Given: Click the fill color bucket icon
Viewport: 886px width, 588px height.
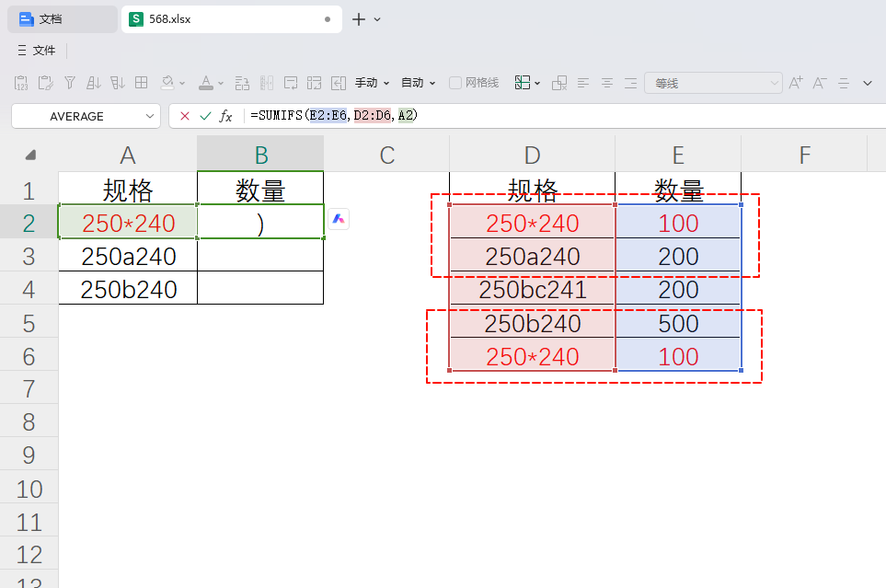Looking at the screenshot, I should tap(167, 83).
